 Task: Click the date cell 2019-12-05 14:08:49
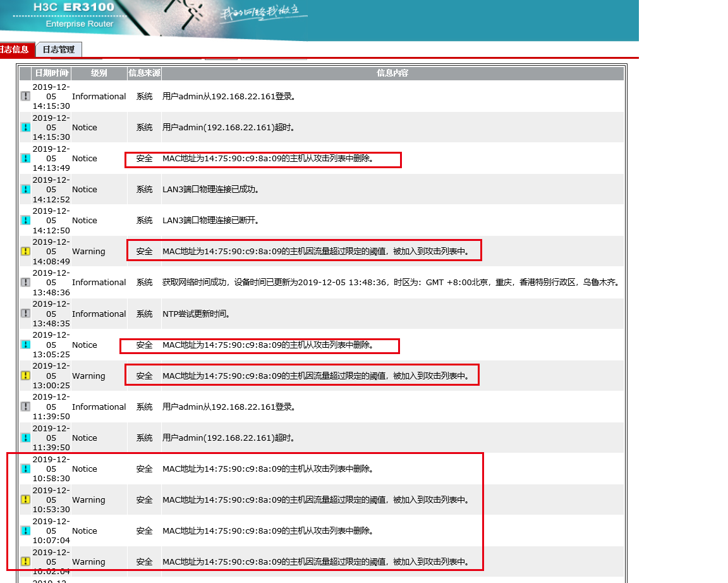[x=51, y=251]
